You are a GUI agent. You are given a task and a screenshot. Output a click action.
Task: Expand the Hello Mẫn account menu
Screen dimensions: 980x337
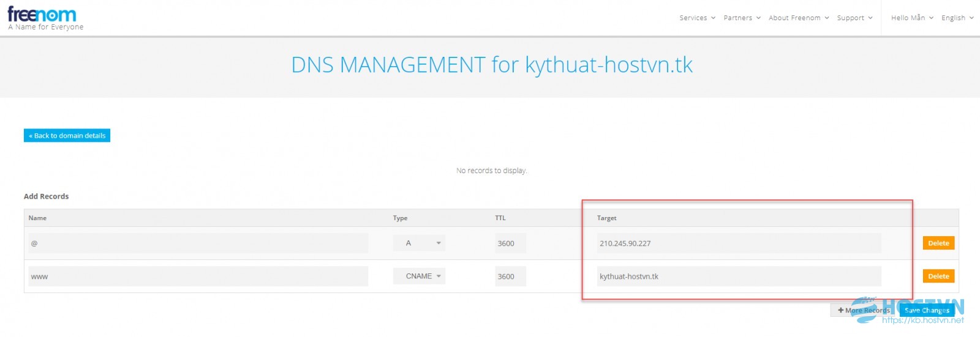tap(912, 18)
